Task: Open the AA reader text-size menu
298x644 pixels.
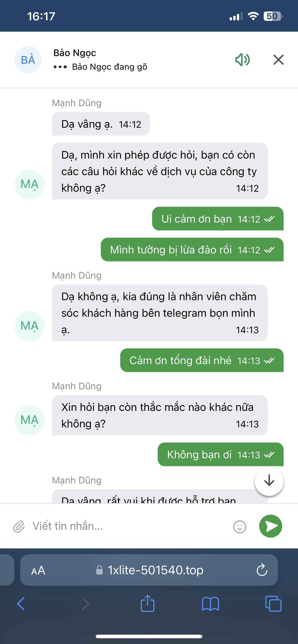Action: click(38, 570)
